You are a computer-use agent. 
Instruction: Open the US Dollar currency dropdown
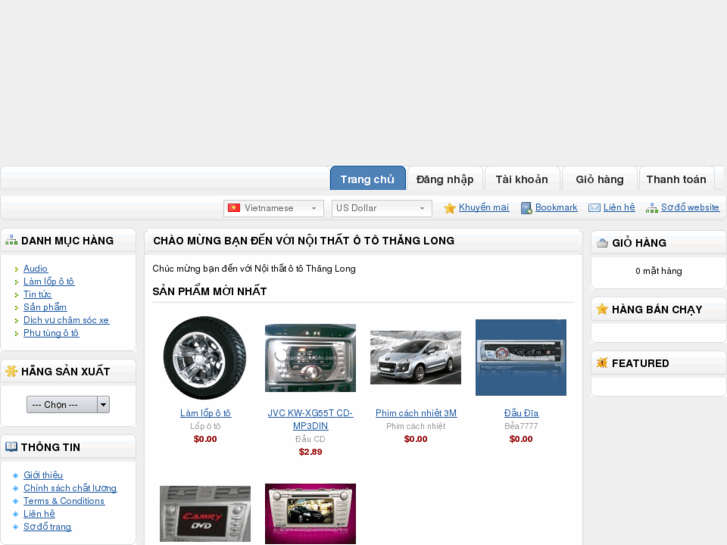tap(381, 208)
